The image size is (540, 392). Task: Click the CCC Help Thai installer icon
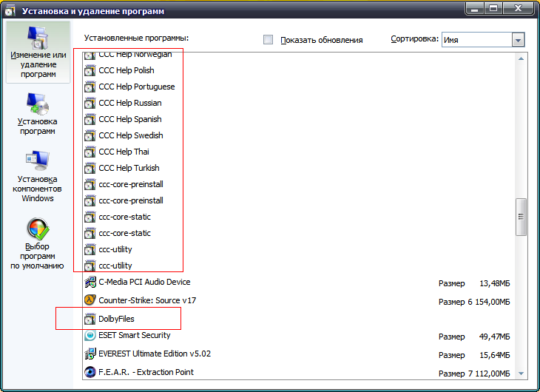click(x=90, y=152)
